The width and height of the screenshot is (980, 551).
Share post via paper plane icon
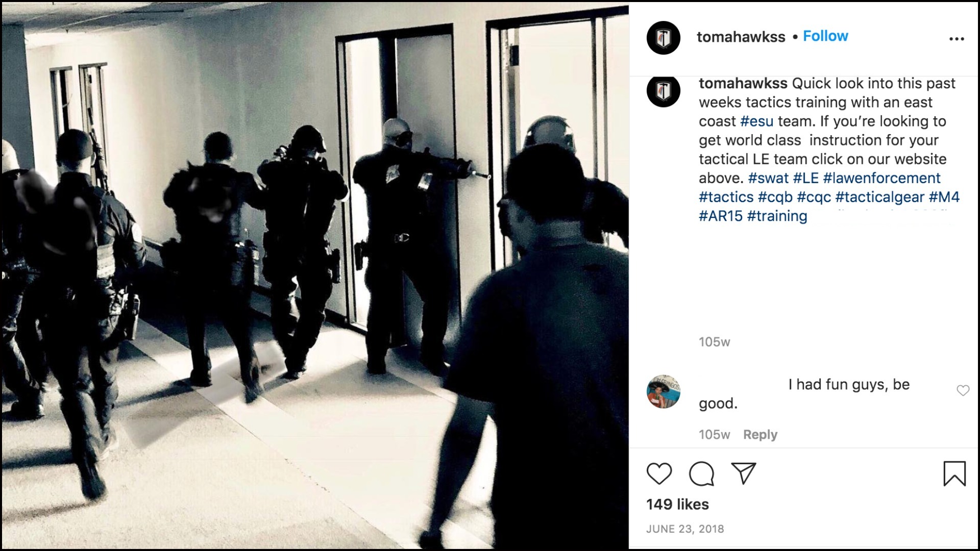[743, 473]
